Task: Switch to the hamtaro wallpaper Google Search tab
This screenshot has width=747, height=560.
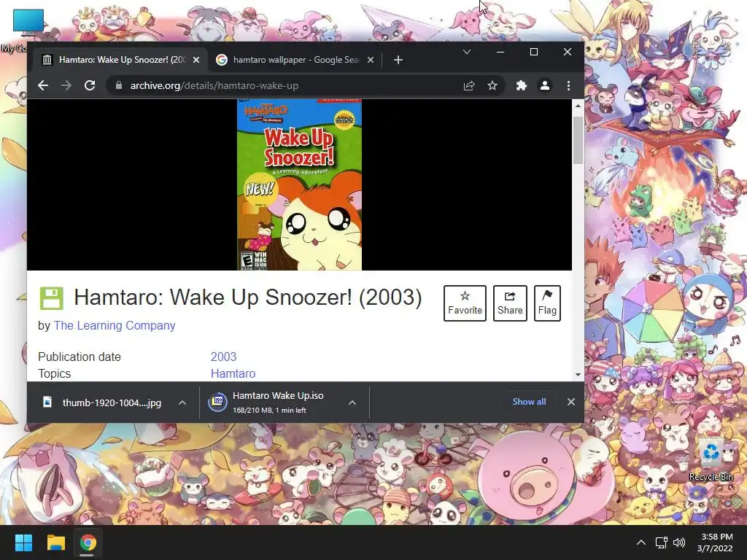Action: click(295, 60)
